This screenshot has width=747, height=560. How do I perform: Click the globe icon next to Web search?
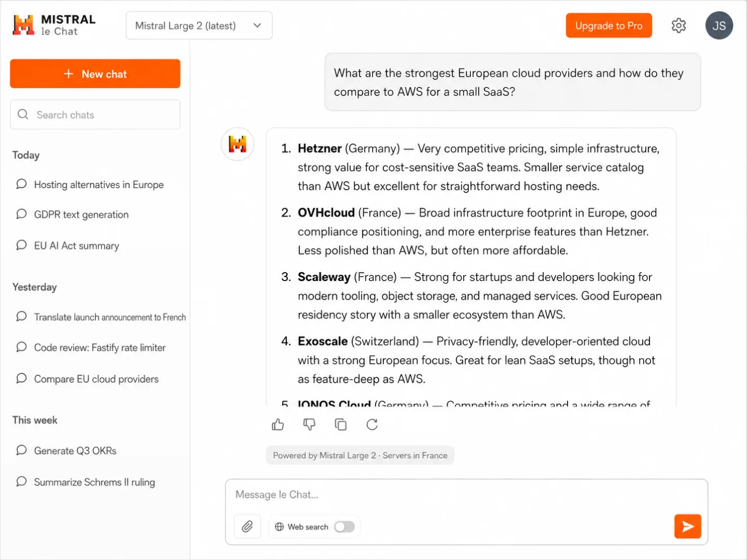pos(279,527)
